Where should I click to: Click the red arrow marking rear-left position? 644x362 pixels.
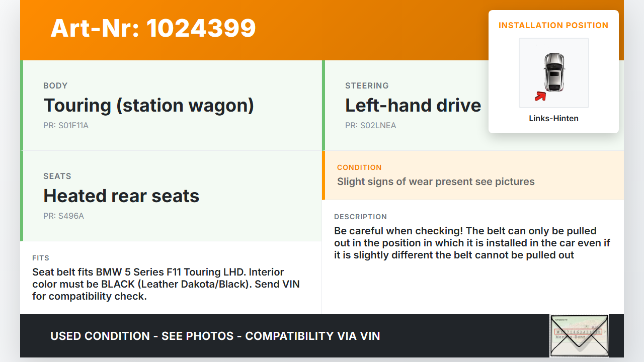click(540, 96)
